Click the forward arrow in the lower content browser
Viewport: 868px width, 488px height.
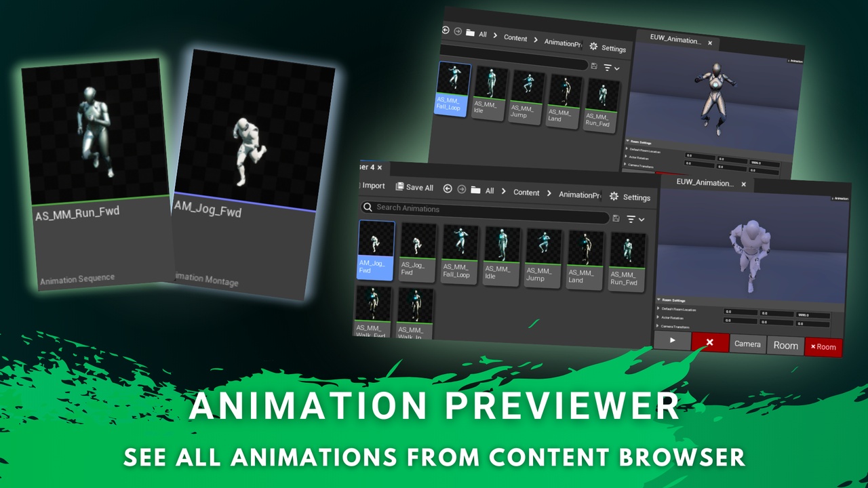[462, 190]
